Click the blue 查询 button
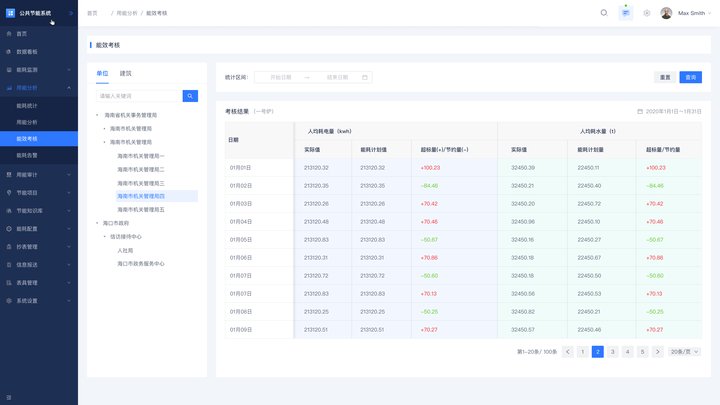 [x=690, y=77]
